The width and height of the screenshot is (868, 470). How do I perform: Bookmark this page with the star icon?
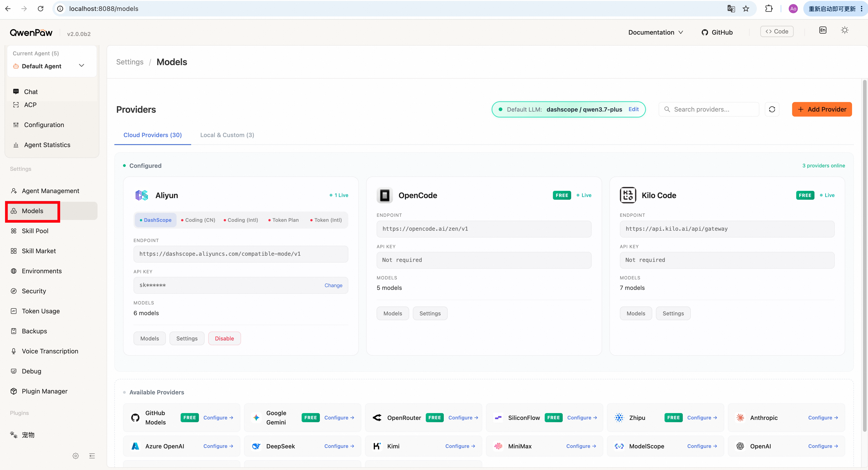[x=746, y=8]
